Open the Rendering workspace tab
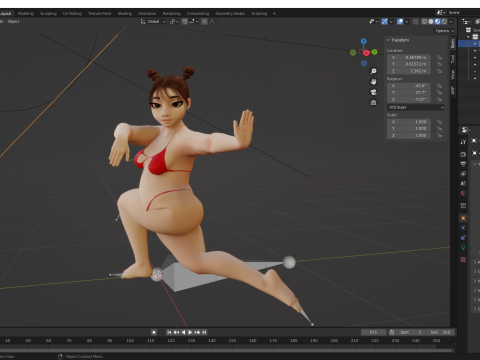 tap(172, 14)
